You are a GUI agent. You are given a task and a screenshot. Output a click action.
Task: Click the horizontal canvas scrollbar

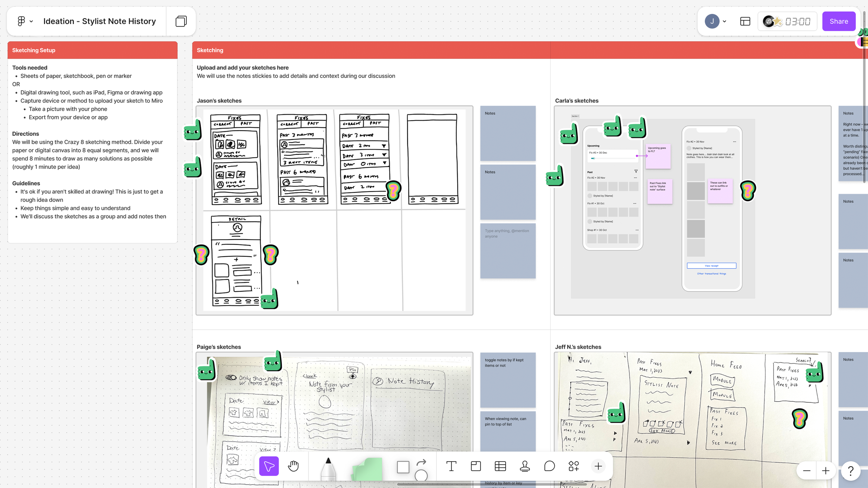[x=491, y=484]
